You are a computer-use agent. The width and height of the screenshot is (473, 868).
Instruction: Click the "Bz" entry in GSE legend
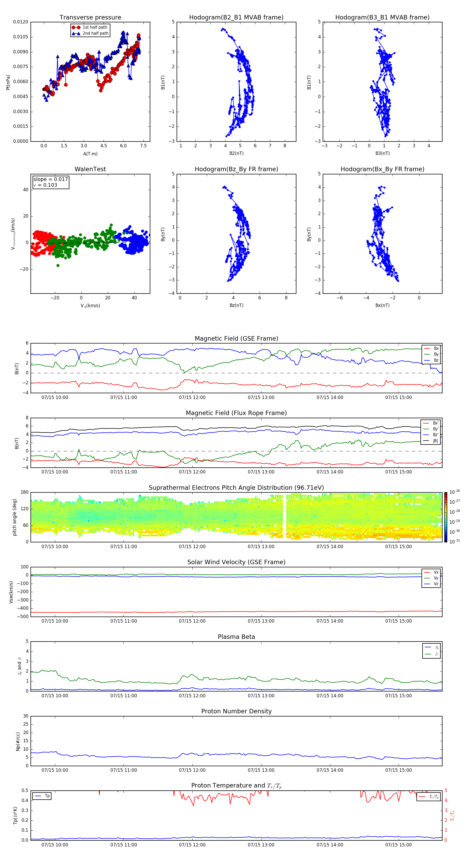431,360
